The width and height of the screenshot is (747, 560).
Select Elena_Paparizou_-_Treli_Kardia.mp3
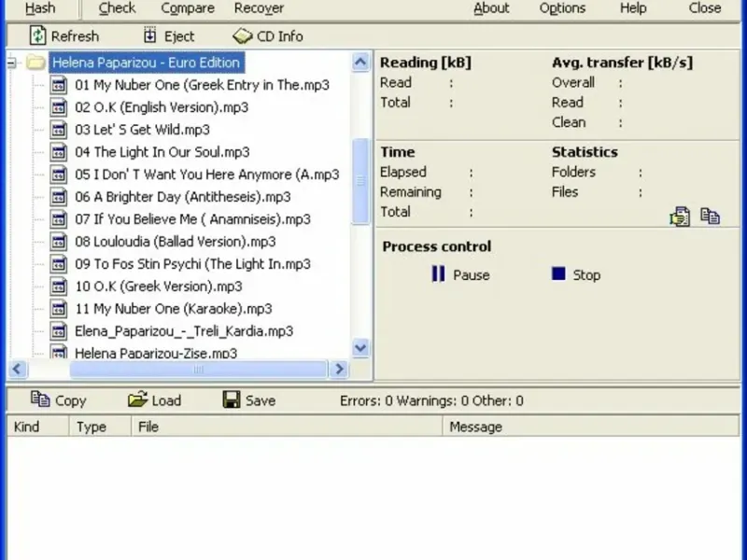point(184,331)
